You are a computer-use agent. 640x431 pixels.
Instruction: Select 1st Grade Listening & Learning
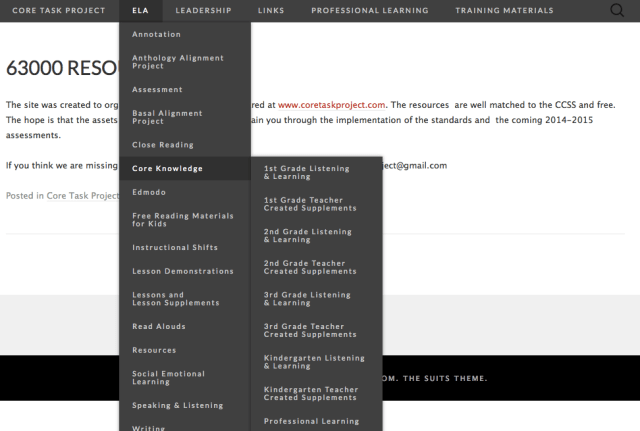pos(307,172)
